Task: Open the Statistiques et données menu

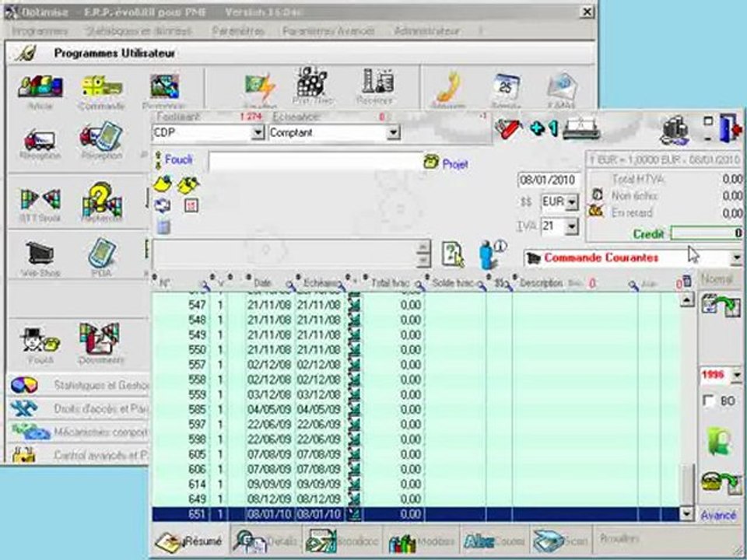Action: 139,31
